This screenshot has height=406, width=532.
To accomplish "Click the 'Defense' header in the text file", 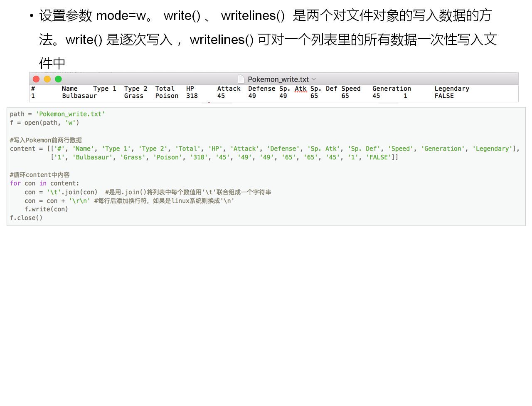I will coord(262,89).
